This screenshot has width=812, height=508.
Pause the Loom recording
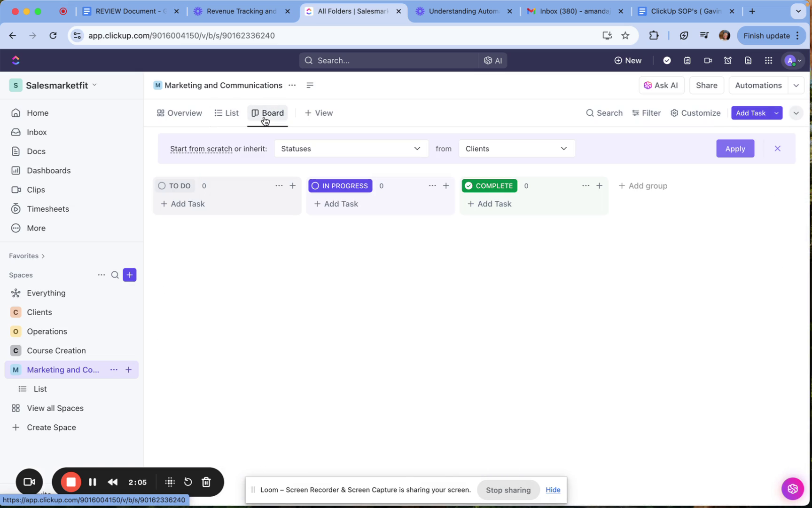click(93, 482)
